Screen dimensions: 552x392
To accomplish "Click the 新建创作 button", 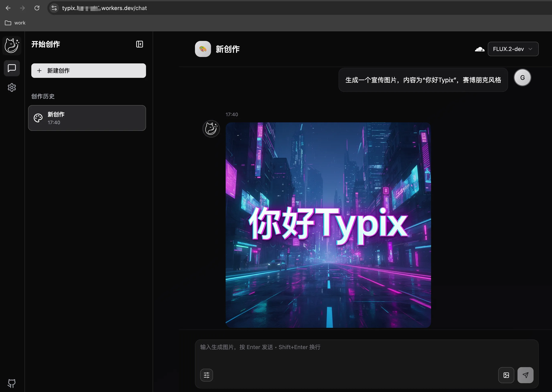I will [88, 71].
